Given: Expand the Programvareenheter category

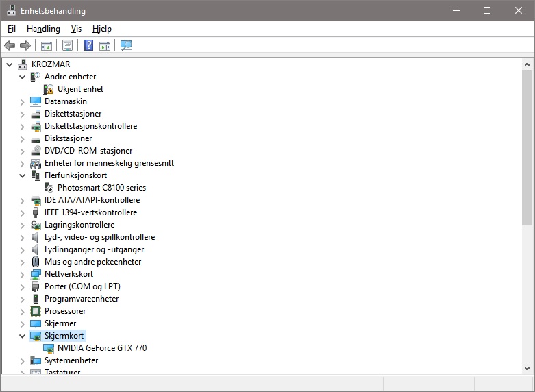Looking at the screenshot, I should pyautogui.click(x=22, y=299).
